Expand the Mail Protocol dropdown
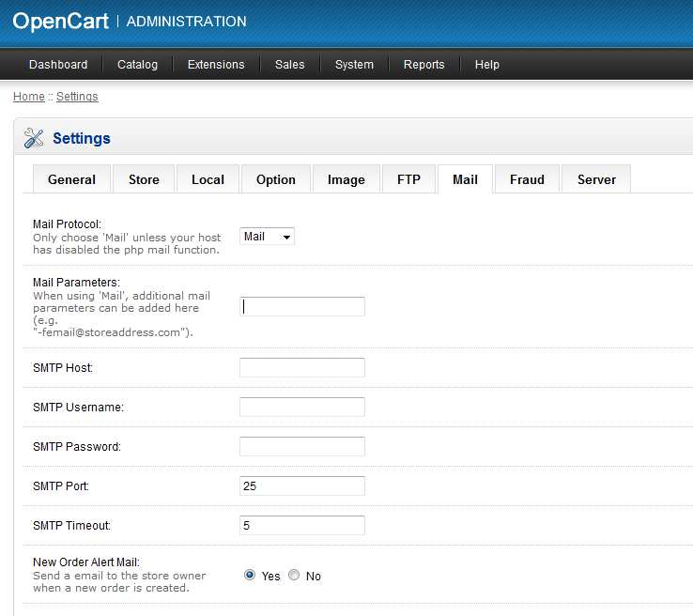The image size is (693, 616). point(267,237)
